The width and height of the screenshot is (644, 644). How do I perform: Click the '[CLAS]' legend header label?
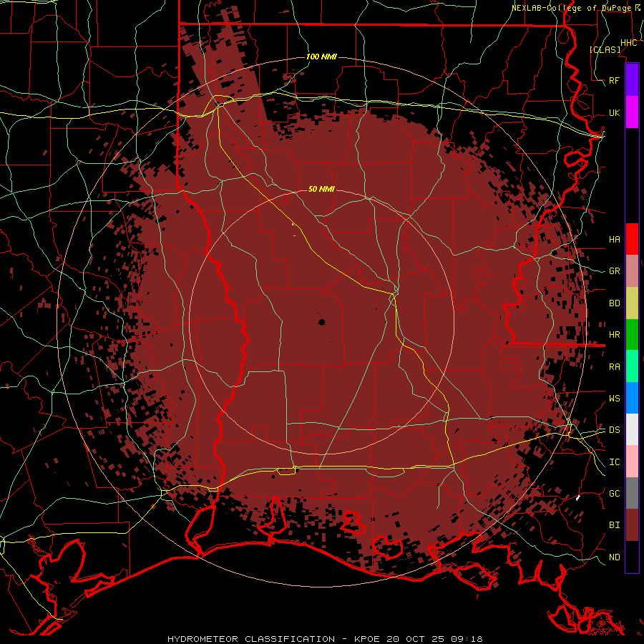(x=605, y=49)
